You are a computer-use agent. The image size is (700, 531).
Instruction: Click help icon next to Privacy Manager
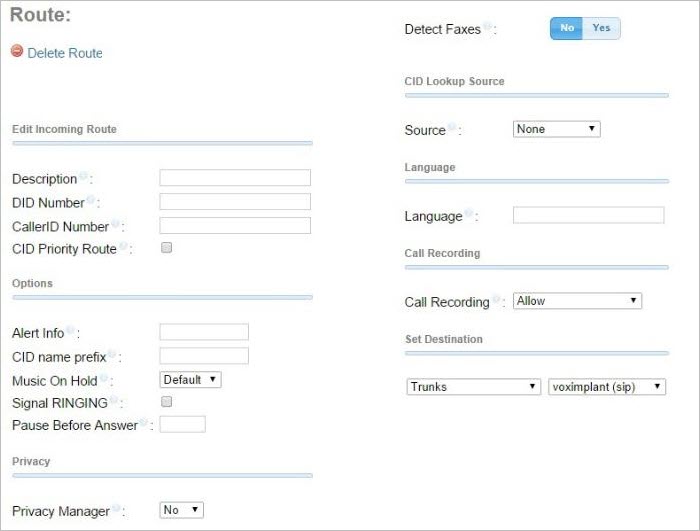point(117,508)
